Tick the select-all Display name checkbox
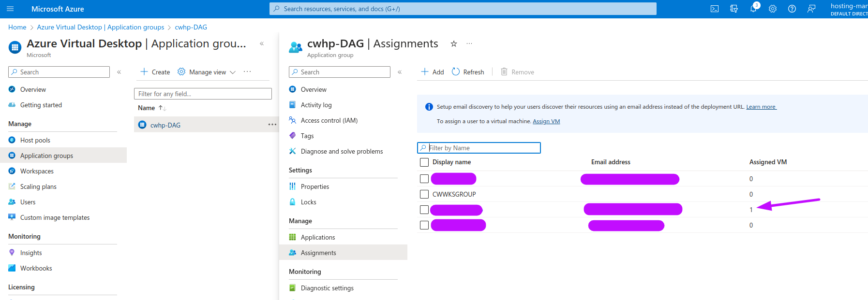 click(x=424, y=162)
